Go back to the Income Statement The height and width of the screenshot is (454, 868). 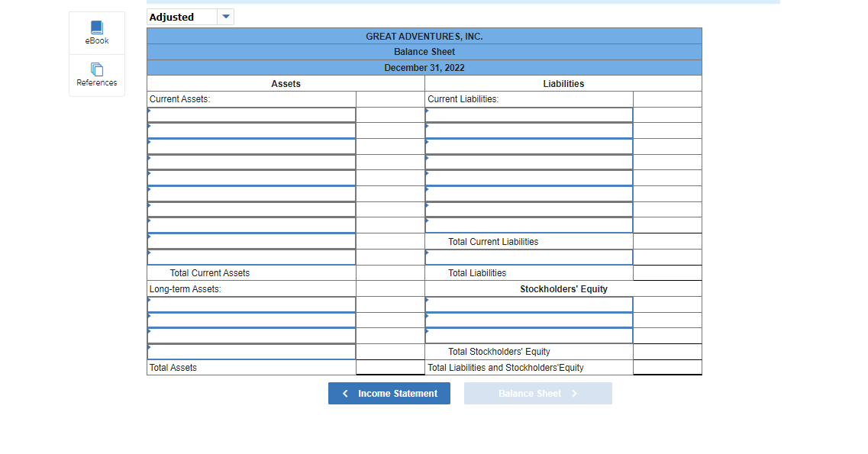point(389,393)
